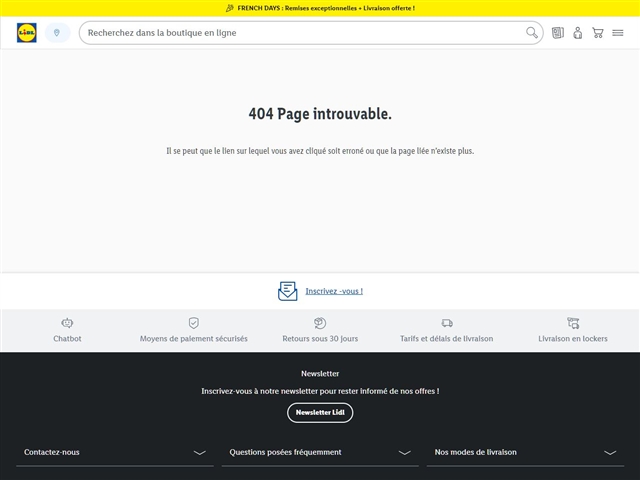Screen dimensions: 640x480
Task: Click the search magnifier icon
Action: [x=531, y=33]
